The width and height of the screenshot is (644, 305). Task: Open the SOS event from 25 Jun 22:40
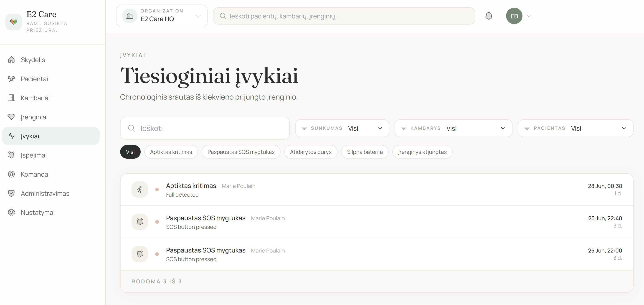(376, 222)
